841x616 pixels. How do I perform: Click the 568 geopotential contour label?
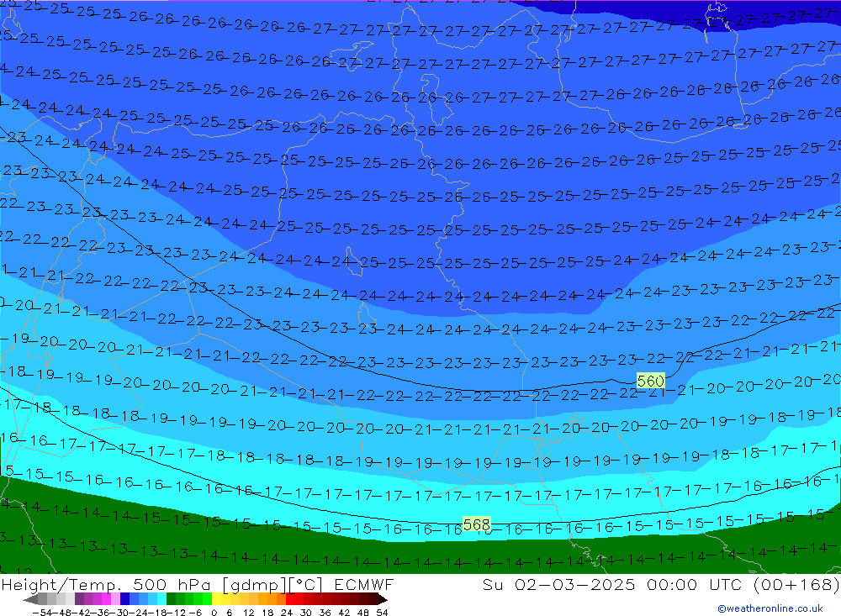click(477, 524)
